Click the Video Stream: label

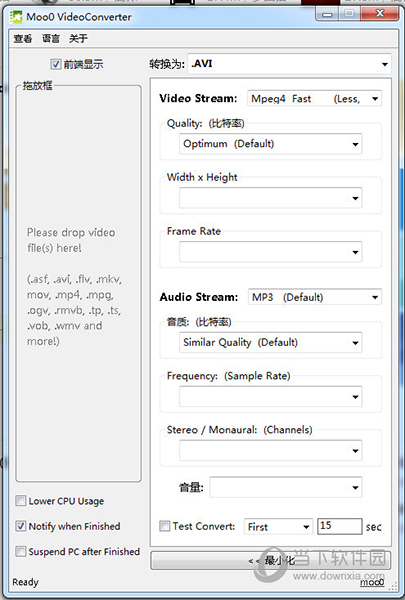198,99
